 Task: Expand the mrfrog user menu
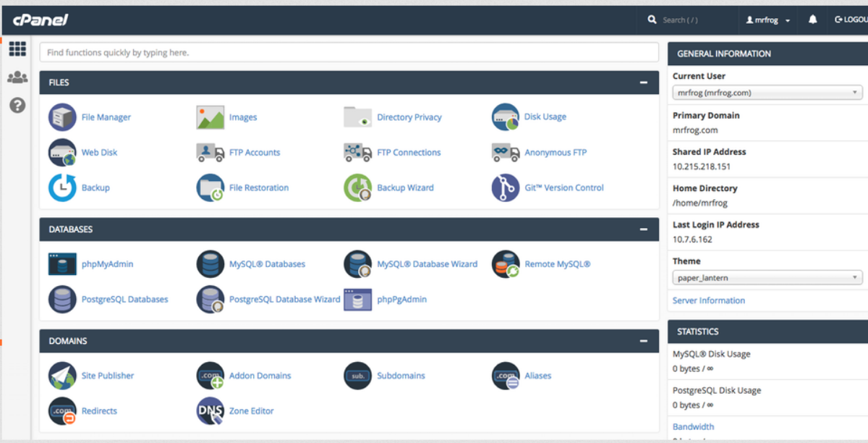click(768, 20)
